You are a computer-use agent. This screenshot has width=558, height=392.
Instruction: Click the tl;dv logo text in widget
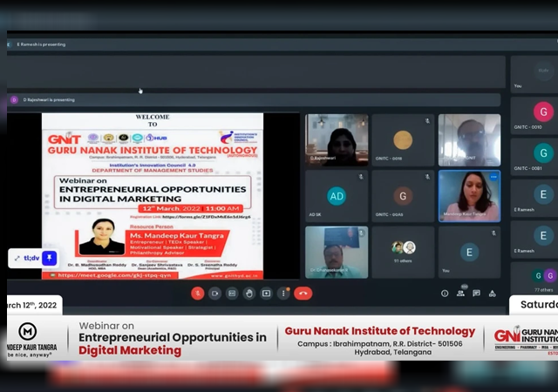pyautogui.click(x=31, y=258)
